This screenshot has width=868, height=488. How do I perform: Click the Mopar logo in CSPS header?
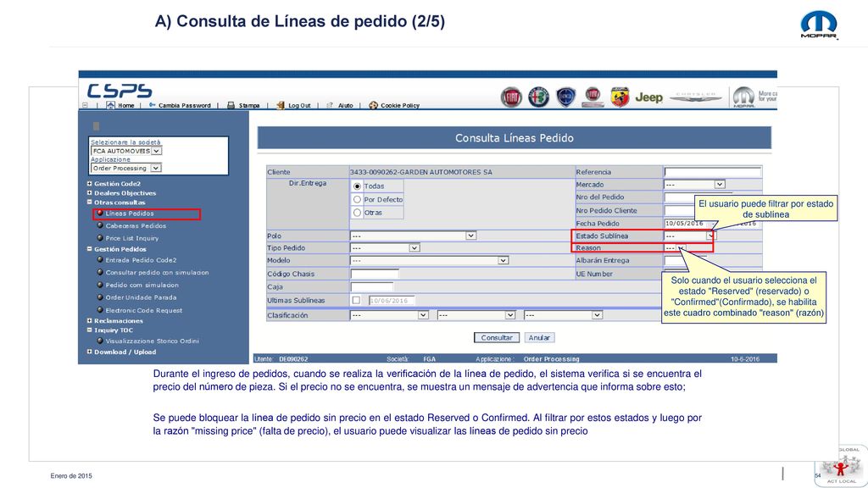[x=743, y=97]
